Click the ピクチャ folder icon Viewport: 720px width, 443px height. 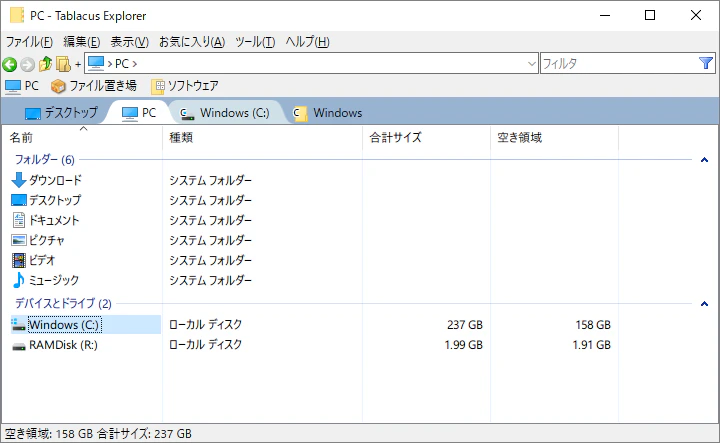coord(19,240)
